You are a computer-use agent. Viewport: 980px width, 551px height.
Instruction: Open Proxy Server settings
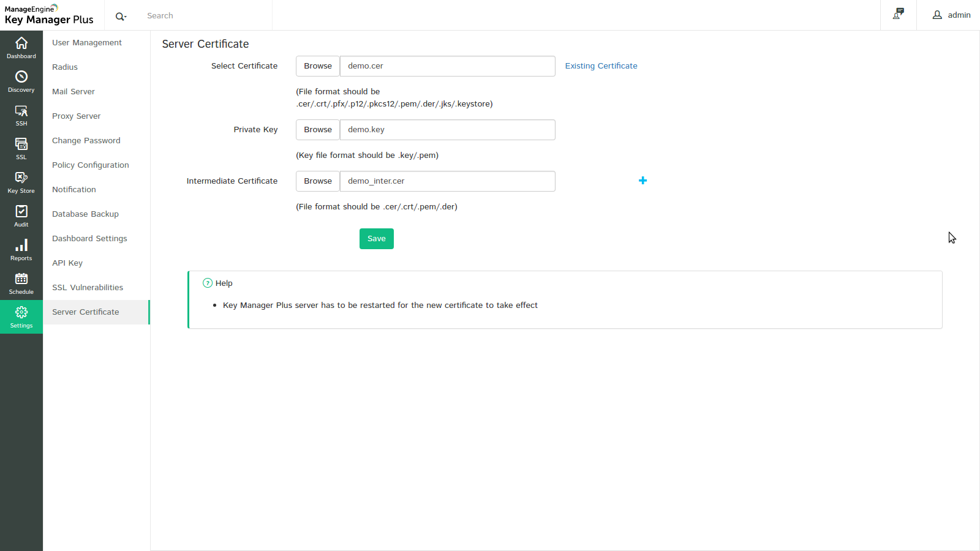77,116
